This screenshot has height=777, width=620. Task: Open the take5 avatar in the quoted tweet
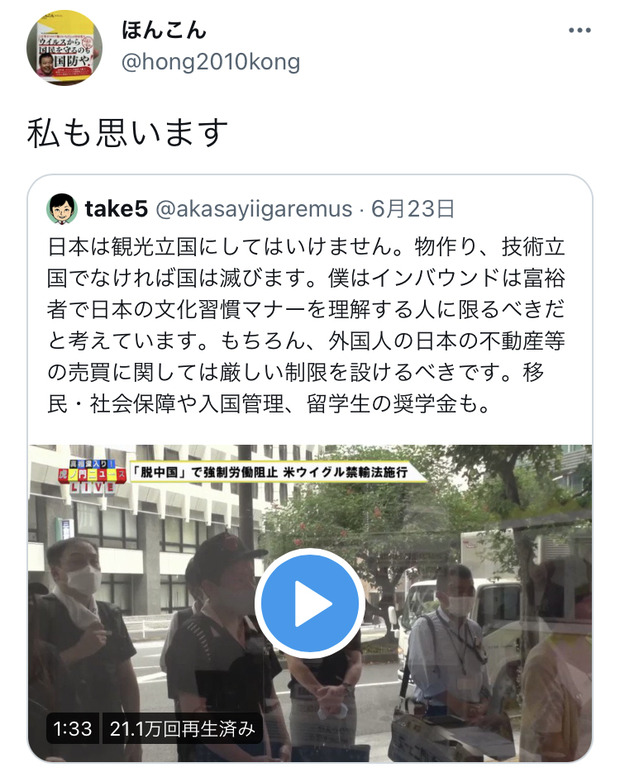pos(62,209)
